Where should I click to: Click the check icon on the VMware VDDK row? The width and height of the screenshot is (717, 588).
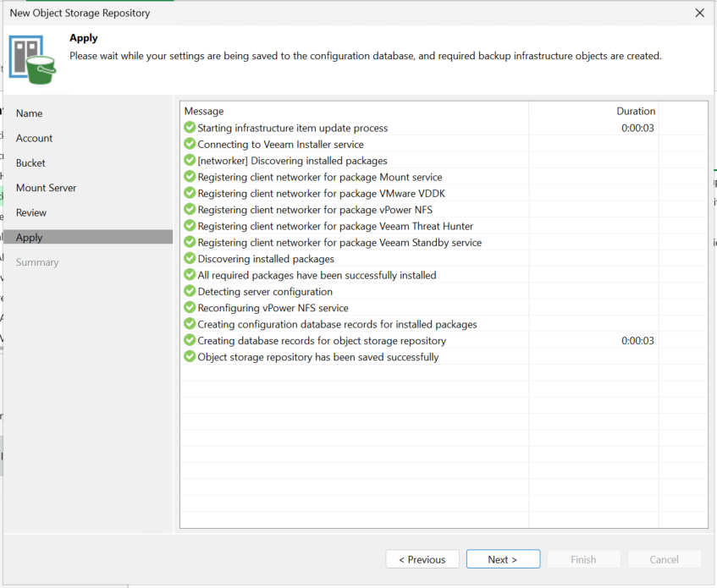pyautogui.click(x=190, y=193)
